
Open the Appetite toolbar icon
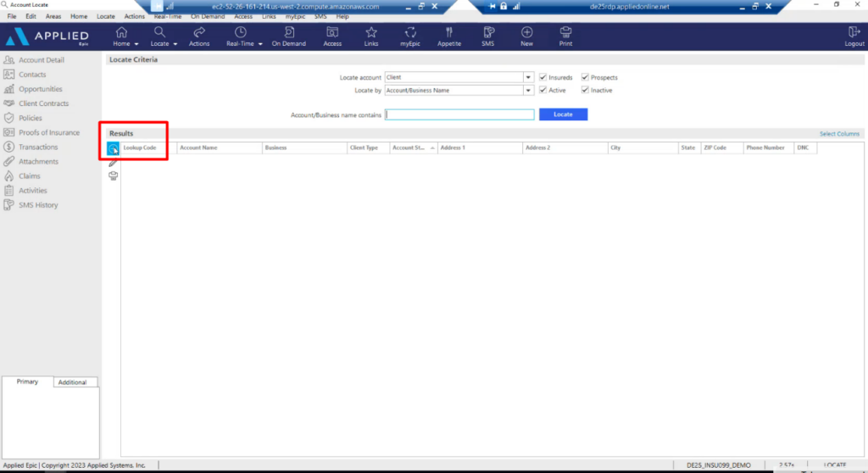tap(449, 32)
